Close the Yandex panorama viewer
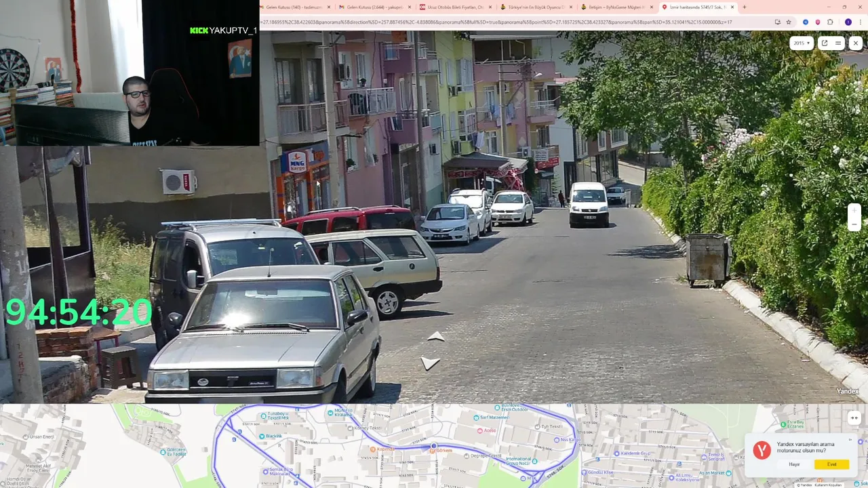The width and height of the screenshot is (868, 488). tap(856, 43)
